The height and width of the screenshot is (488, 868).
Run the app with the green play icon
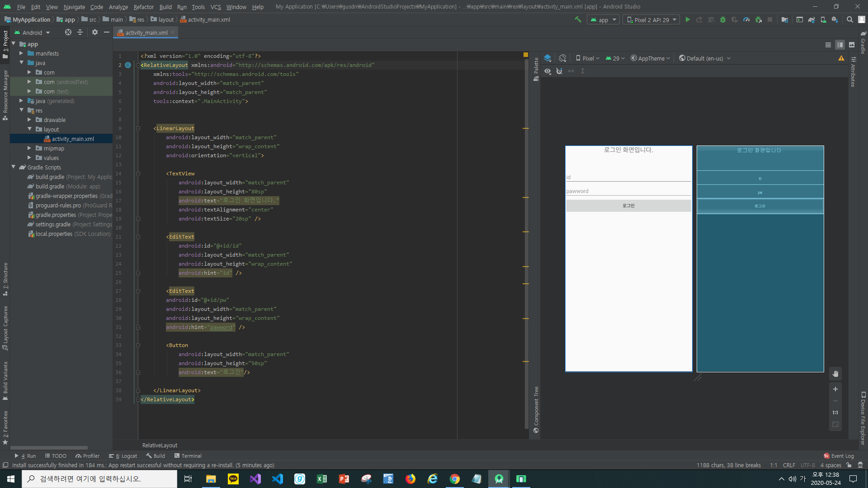[x=688, y=20]
